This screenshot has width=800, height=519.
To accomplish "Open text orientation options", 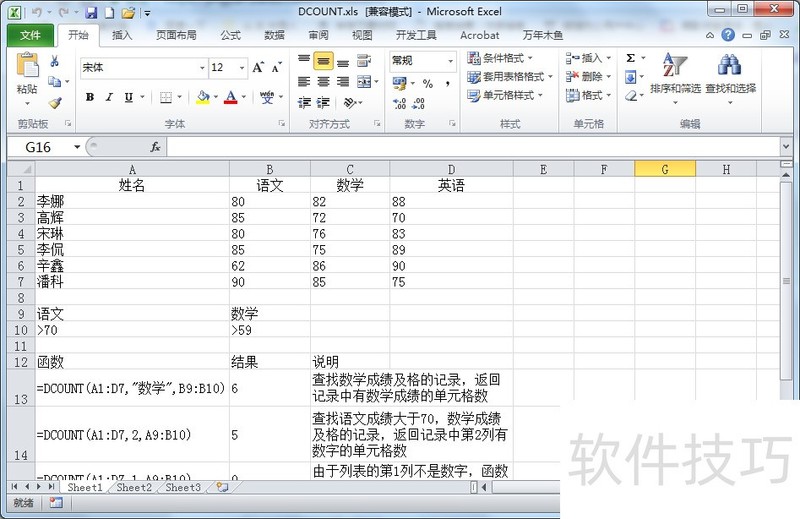I will [351, 103].
